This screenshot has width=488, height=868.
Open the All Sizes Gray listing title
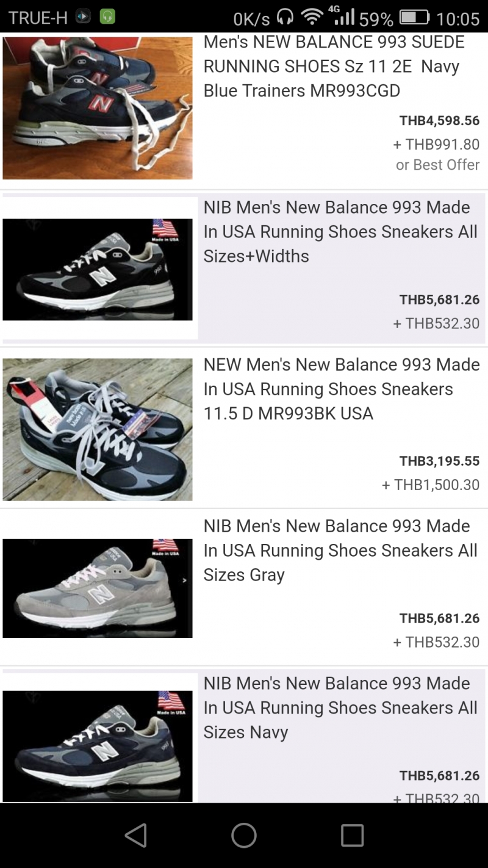pos(340,550)
